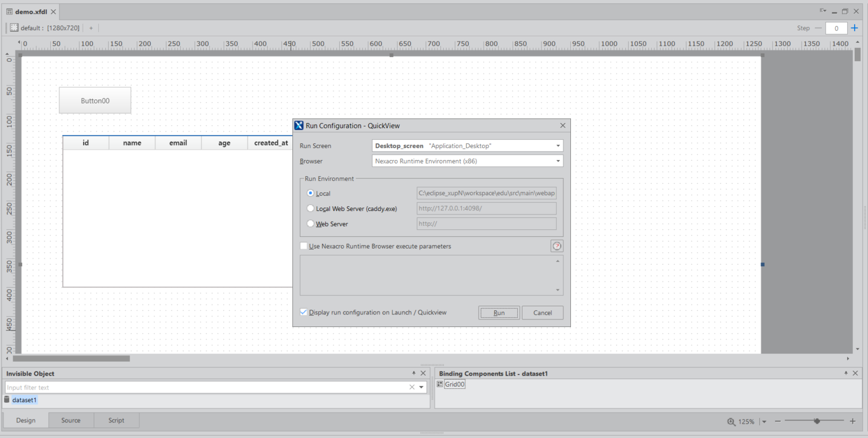Click the help question mark icon
The image size is (868, 438).
(x=557, y=246)
